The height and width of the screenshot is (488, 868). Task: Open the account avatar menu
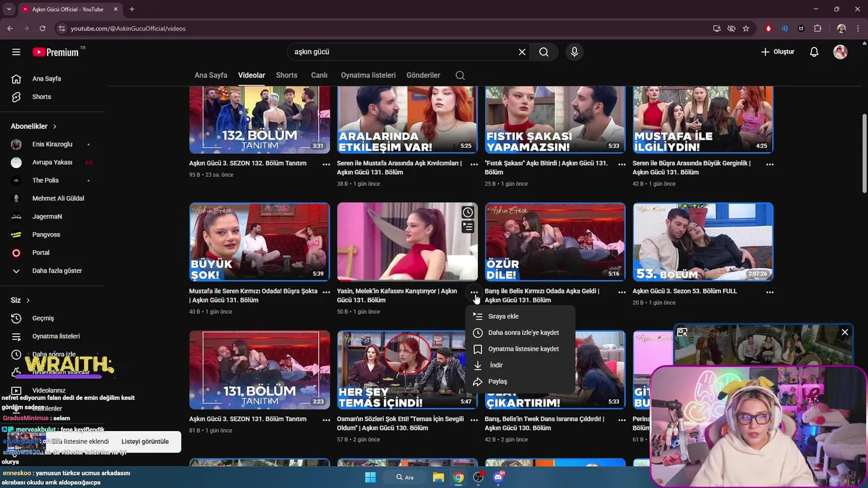tap(840, 52)
